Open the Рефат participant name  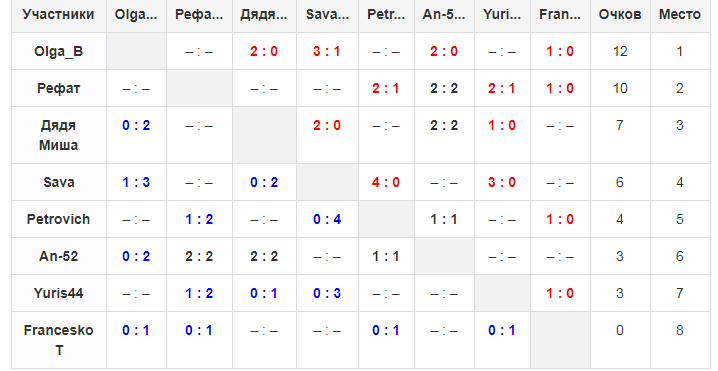click(x=59, y=88)
